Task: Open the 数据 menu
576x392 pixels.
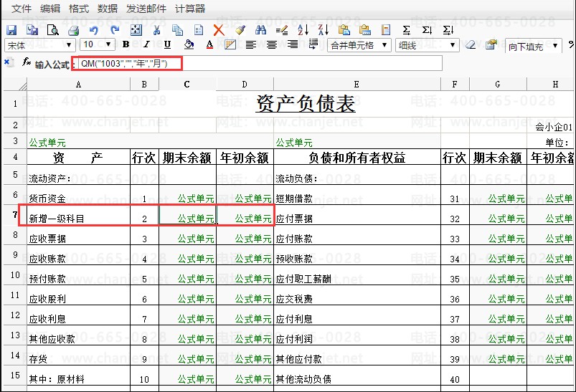Action: pos(108,9)
